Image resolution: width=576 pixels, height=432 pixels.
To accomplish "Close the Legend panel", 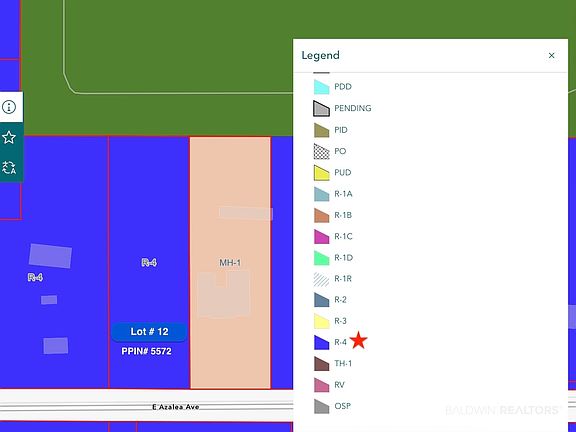I will 551,55.
